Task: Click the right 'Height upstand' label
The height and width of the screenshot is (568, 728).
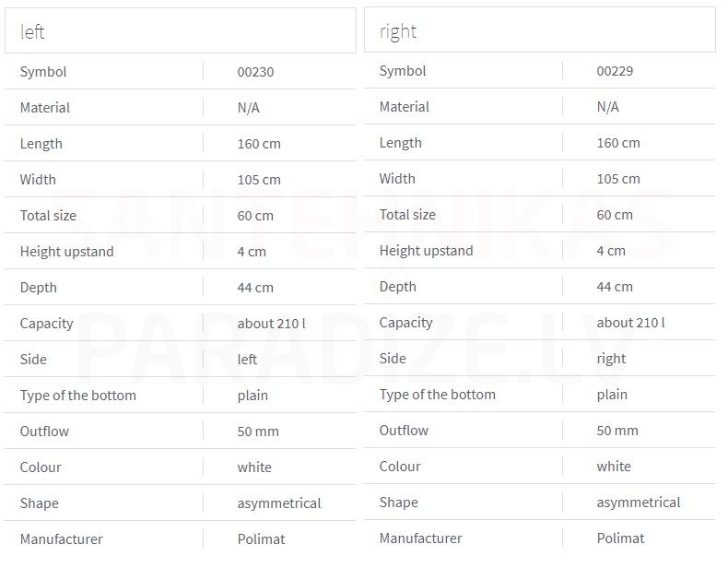Action: point(427,251)
